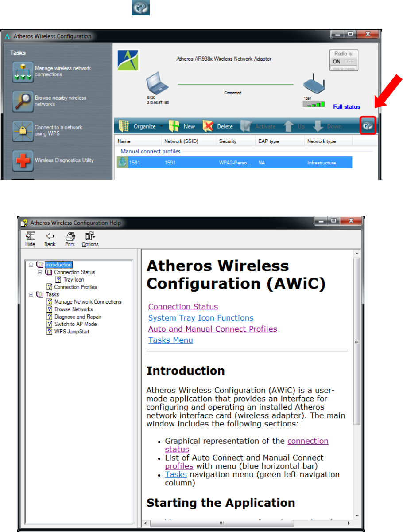This screenshot has height=532, width=403.
Task: Delete the selected connection profile
Action: pos(218,126)
